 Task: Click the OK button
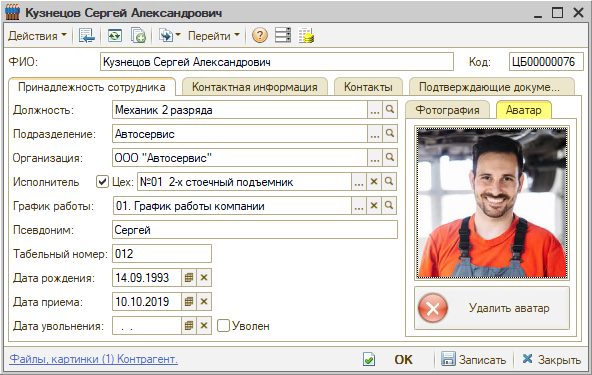403,360
